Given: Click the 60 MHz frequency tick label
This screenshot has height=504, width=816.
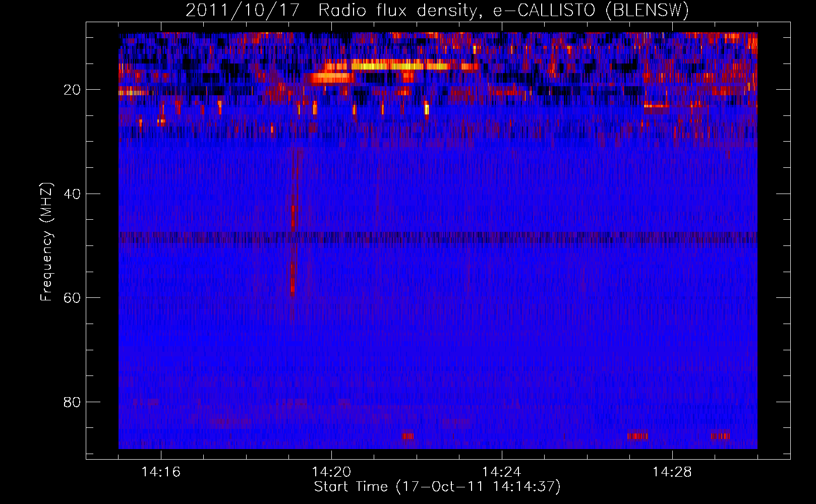Looking at the screenshot, I should [72, 298].
